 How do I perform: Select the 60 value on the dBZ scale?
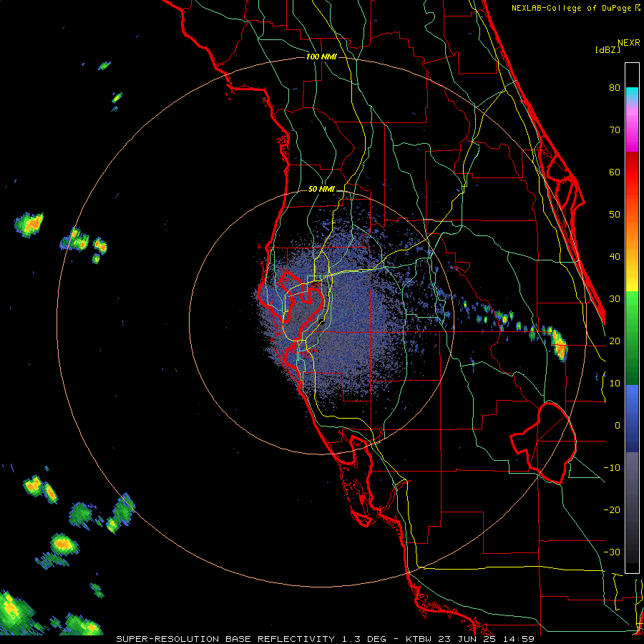615,172
